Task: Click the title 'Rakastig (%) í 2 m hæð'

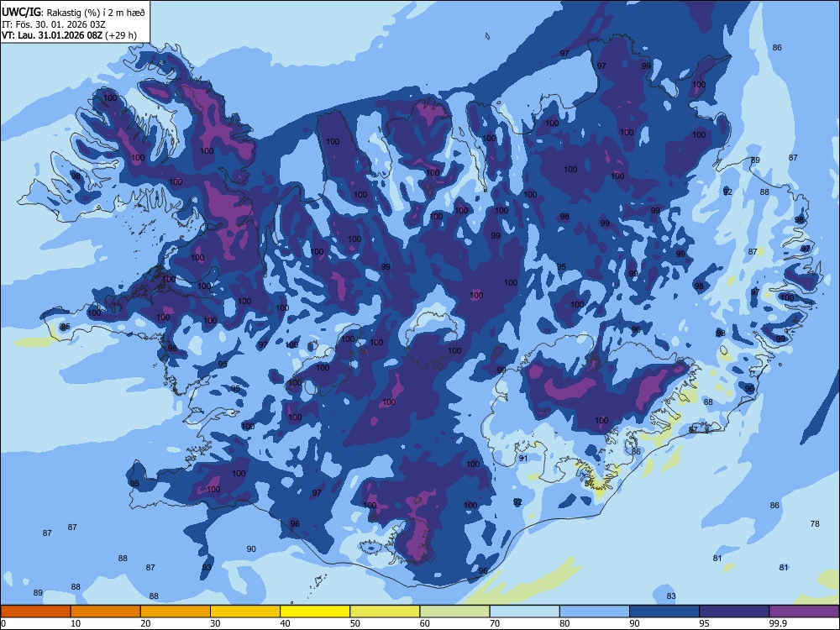Action: (x=96, y=13)
